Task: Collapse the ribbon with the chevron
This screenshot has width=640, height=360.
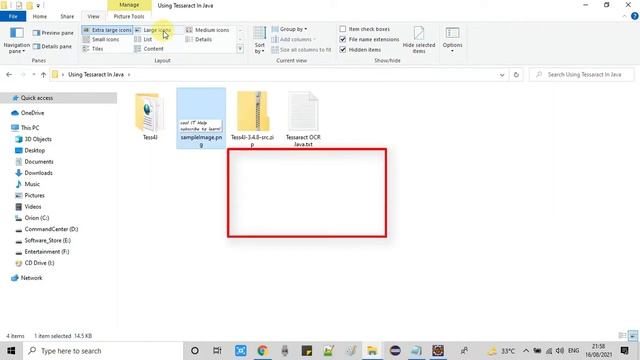Action: (x=624, y=16)
